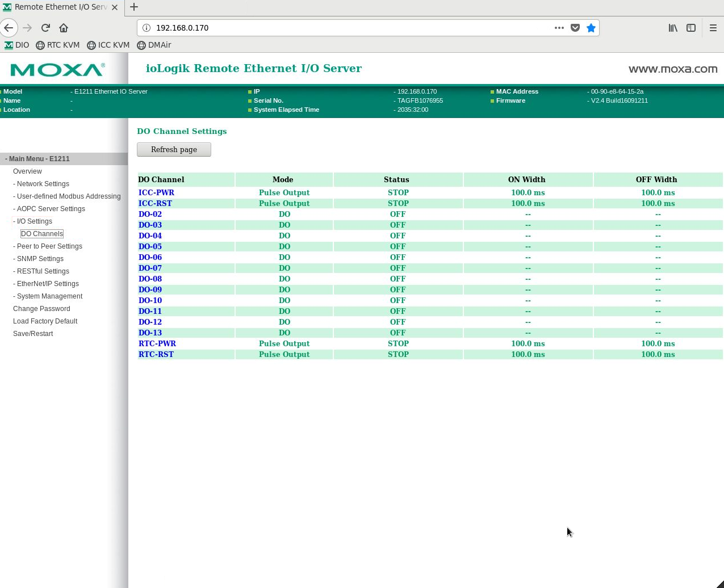This screenshot has height=588, width=724.
Task: Toggle the blue bookmark star
Action: 591,28
